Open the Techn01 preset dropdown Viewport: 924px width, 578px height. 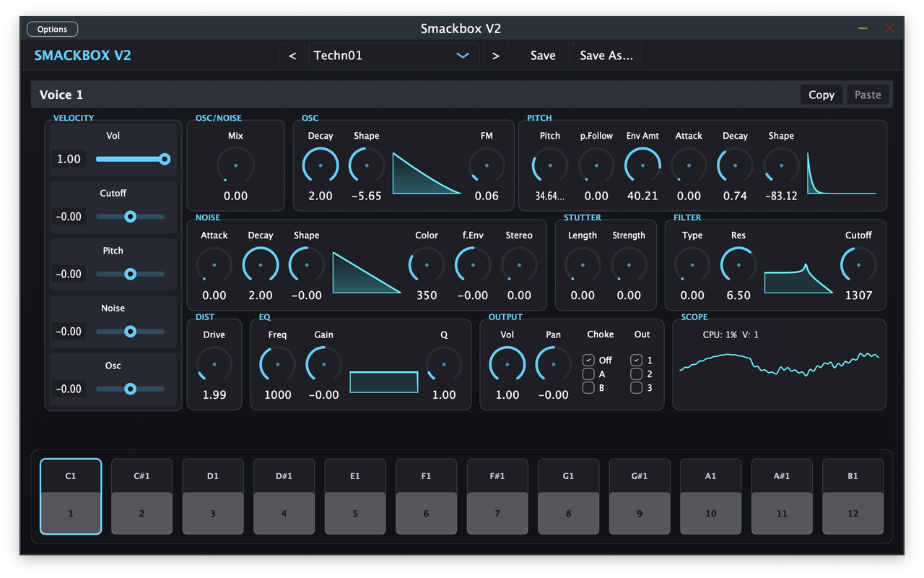point(393,56)
